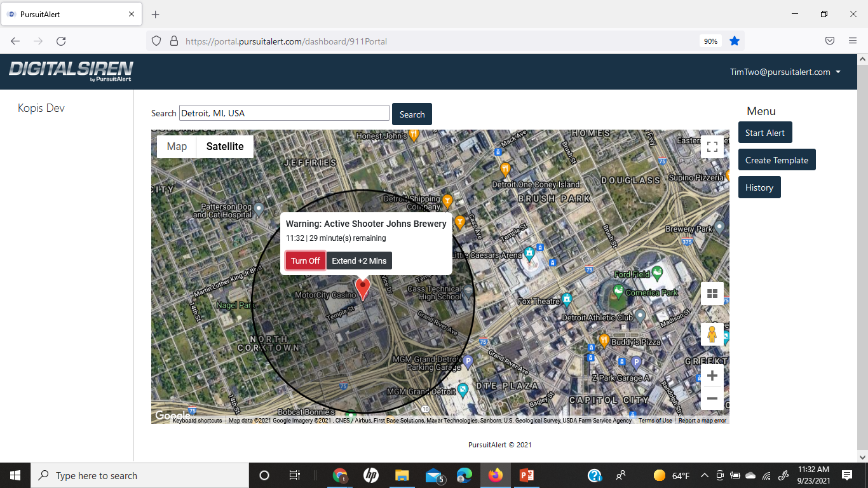Open the Windows notification center
The image size is (868, 488).
pos(847,475)
